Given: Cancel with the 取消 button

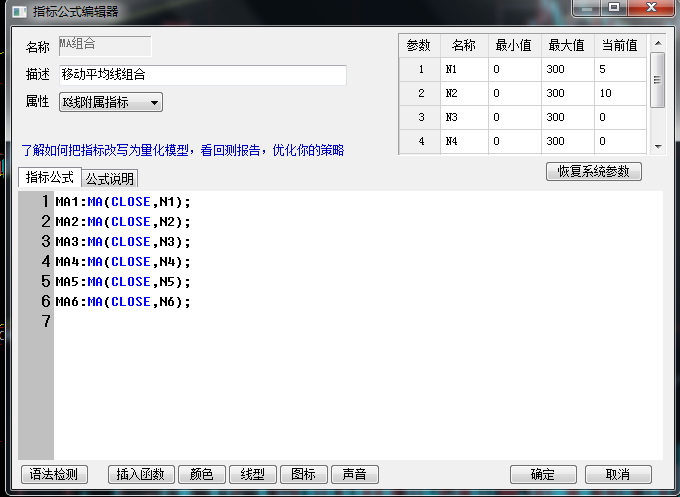Looking at the screenshot, I should coord(618,474).
